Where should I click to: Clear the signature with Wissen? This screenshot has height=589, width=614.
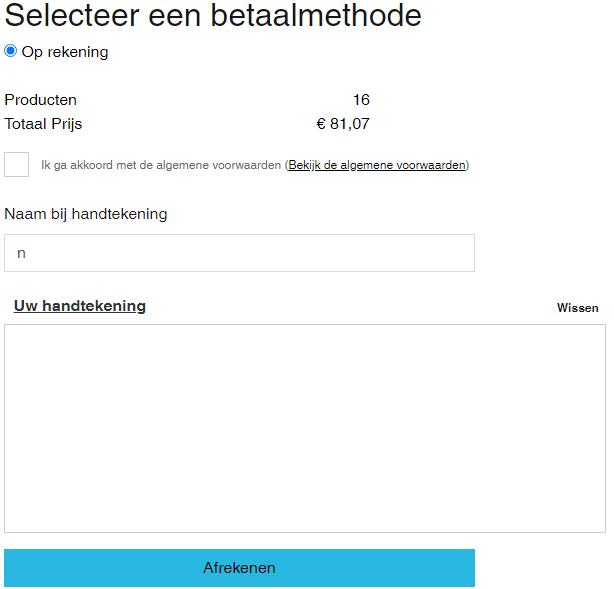(578, 308)
